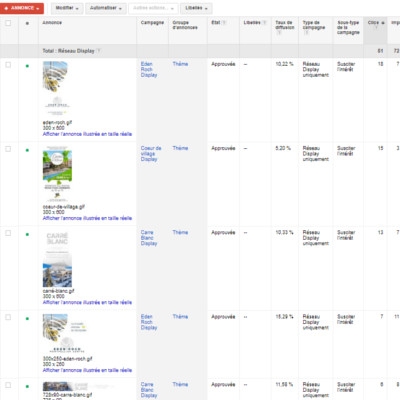Click the 10,22 % diffusion rate cell
Screen dimensions: 400x400
coord(284,64)
